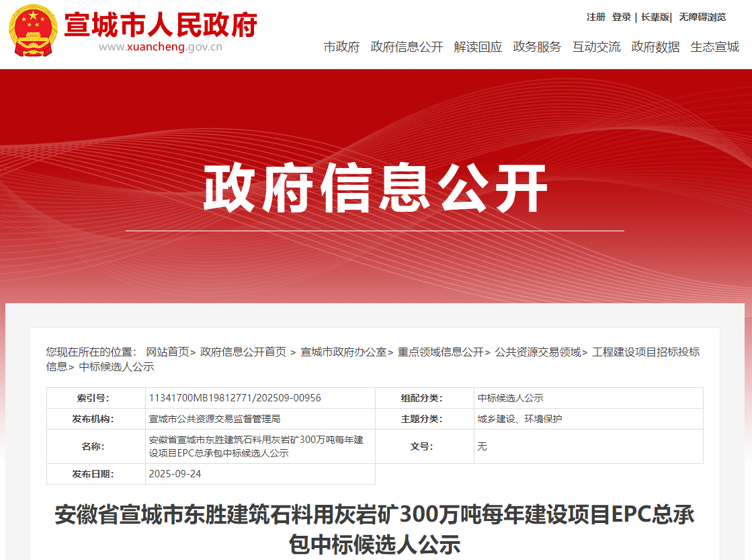Click the 登录 link at top
Viewport: 752px width, 560px height.
pos(621,17)
